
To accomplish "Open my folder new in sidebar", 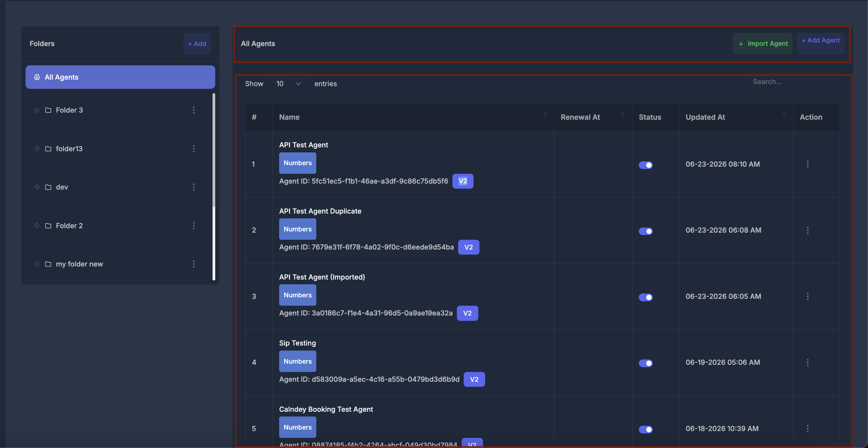I will (79, 264).
